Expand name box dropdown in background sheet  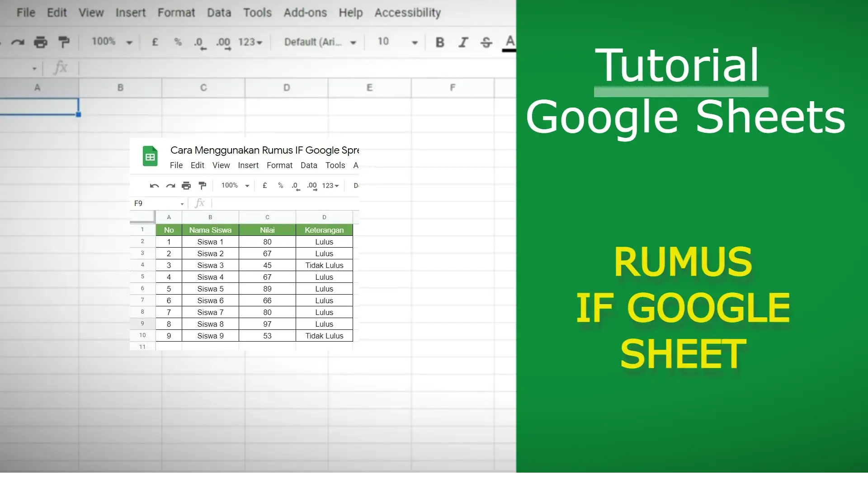pos(34,69)
